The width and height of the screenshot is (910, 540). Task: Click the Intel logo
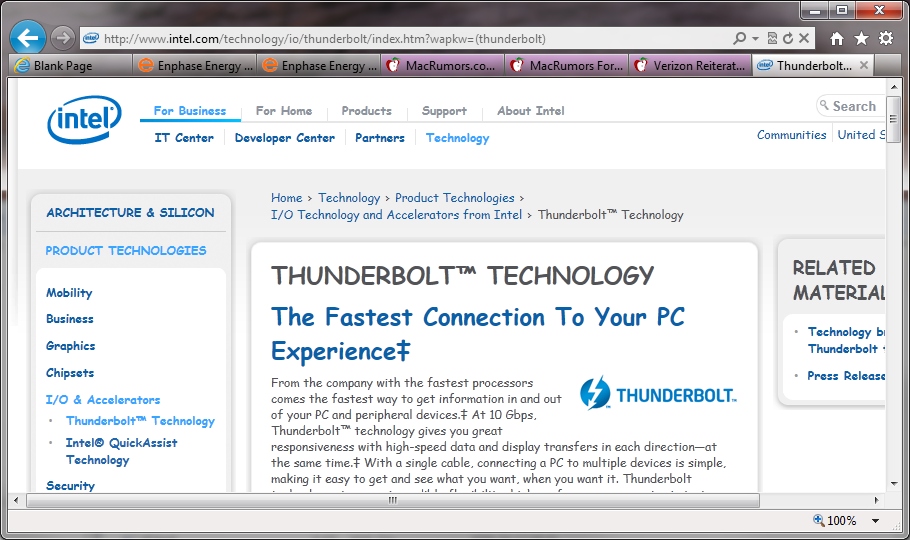click(x=85, y=119)
